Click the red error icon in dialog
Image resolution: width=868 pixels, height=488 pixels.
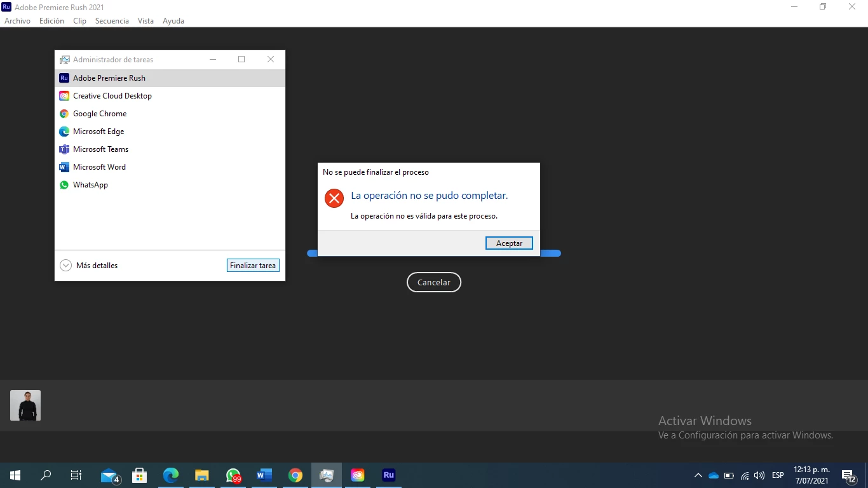point(334,198)
